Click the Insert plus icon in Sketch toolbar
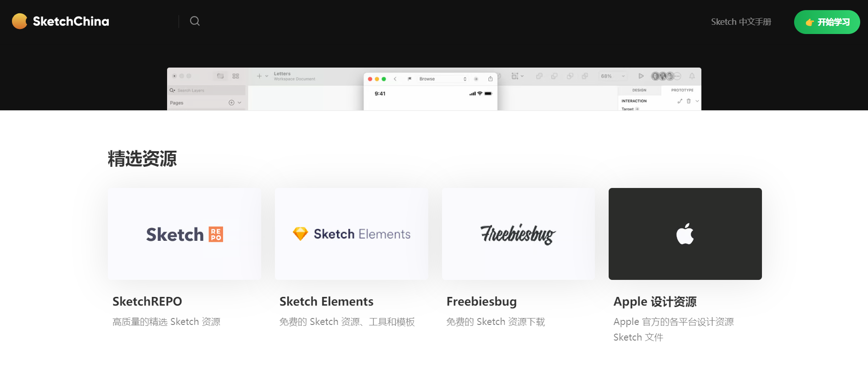 pos(259,76)
